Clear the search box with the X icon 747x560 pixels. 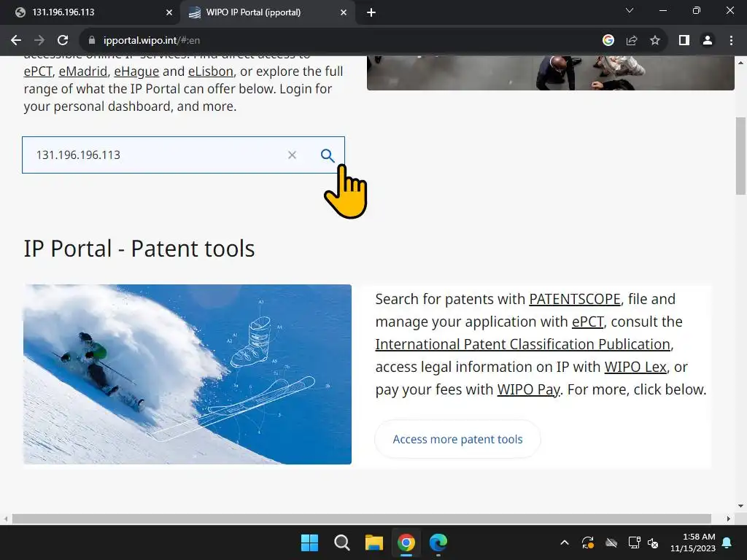point(292,155)
